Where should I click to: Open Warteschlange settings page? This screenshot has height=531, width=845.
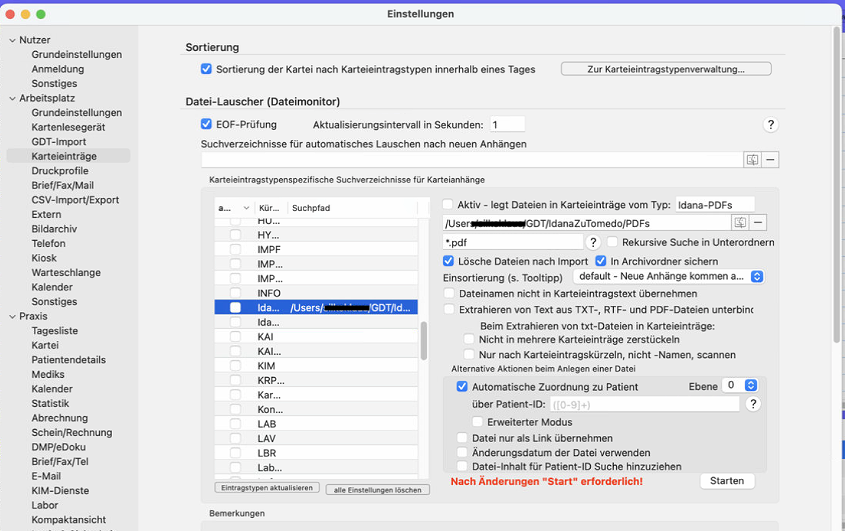tap(66, 273)
